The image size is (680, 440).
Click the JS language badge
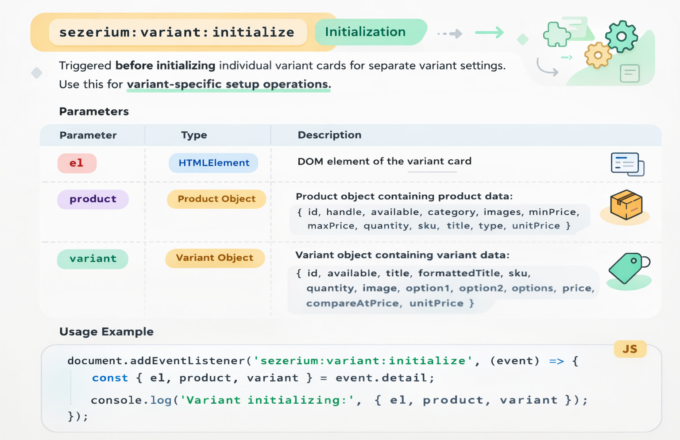(x=629, y=349)
